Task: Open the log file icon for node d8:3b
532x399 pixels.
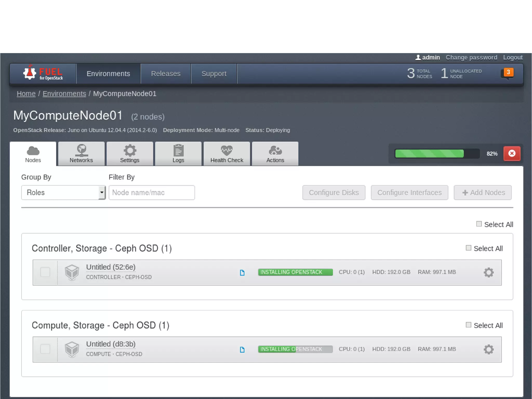Action: click(x=242, y=349)
